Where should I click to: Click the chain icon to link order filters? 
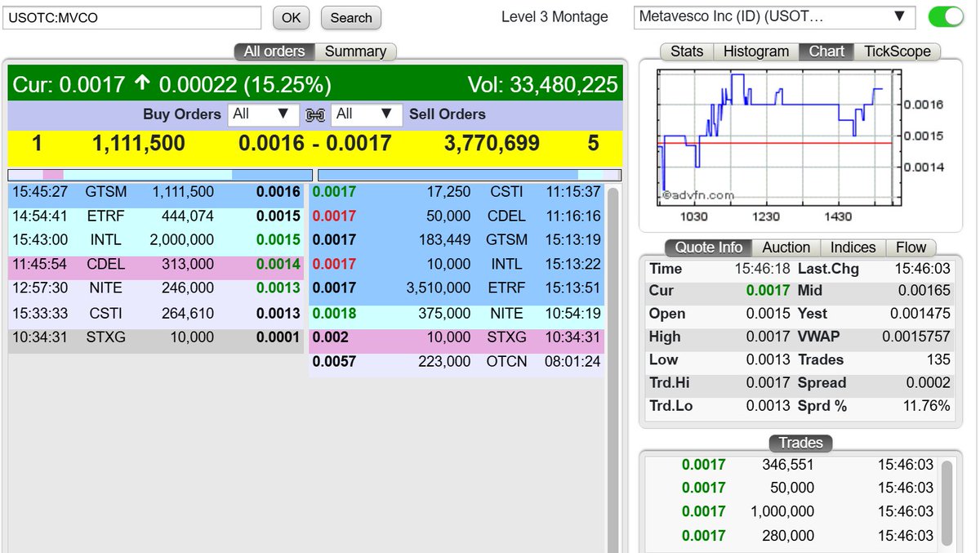[315, 114]
